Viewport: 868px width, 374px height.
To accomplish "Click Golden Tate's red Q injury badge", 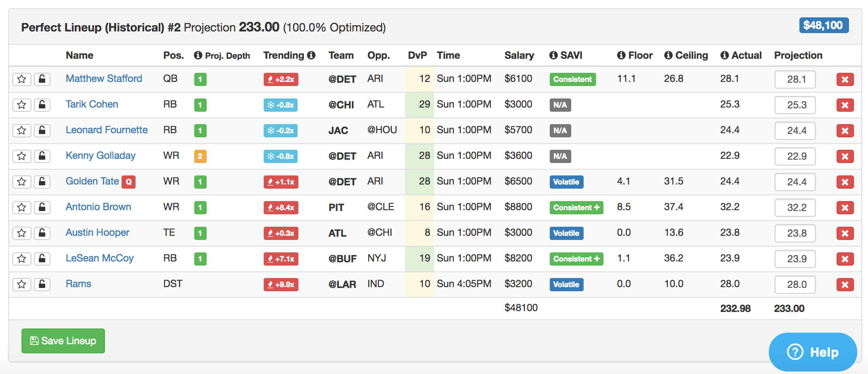I will (129, 182).
